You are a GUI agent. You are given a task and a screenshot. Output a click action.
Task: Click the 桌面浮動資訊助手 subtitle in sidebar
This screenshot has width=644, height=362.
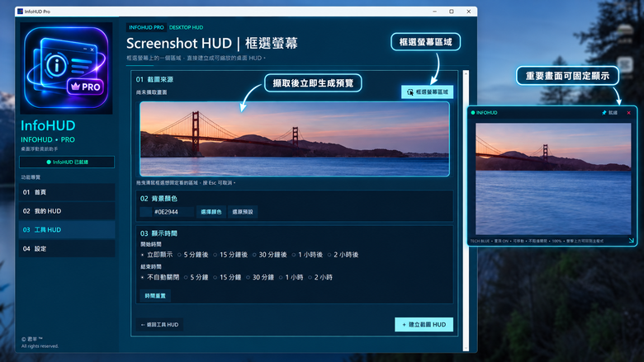click(39, 149)
